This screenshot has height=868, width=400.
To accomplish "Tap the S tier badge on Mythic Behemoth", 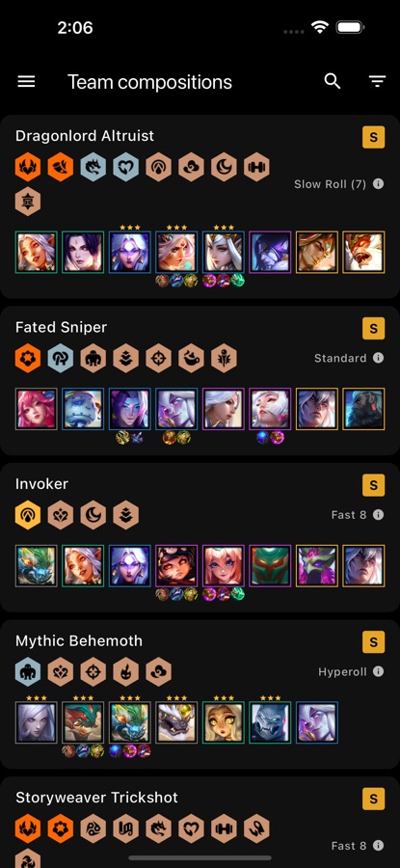I will point(373,642).
